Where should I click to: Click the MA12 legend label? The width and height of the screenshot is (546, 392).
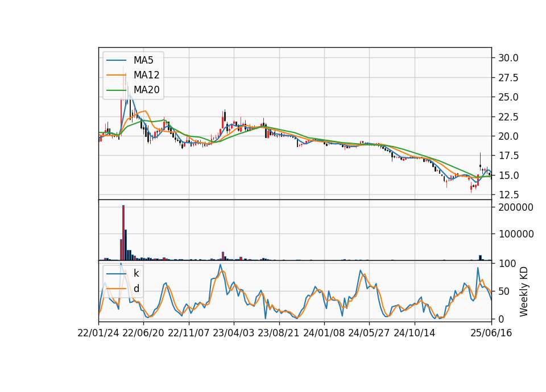146,75
